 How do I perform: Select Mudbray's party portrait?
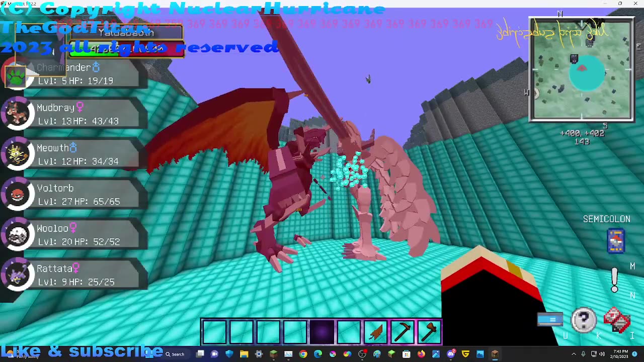(x=17, y=114)
